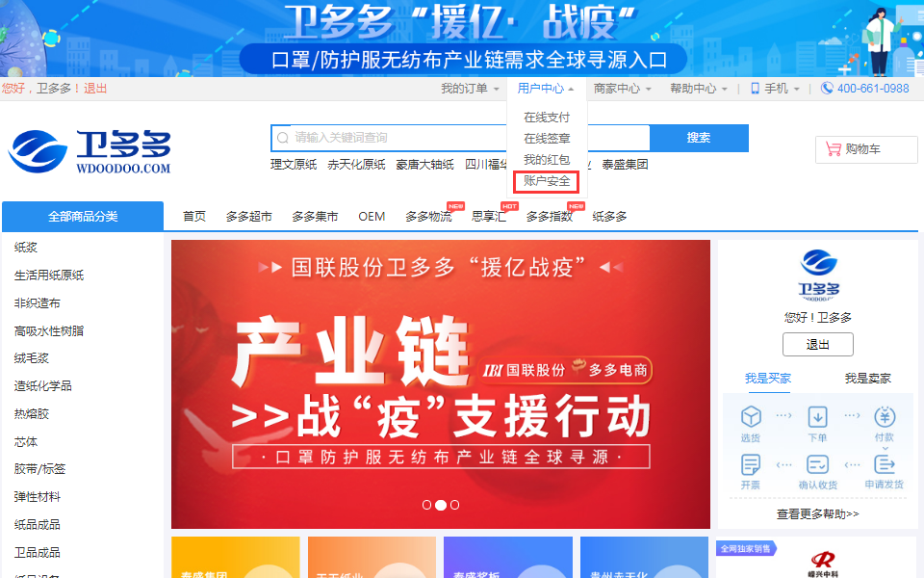Click the 申请发货 icon
This screenshot has height=578, width=924.
click(885, 464)
